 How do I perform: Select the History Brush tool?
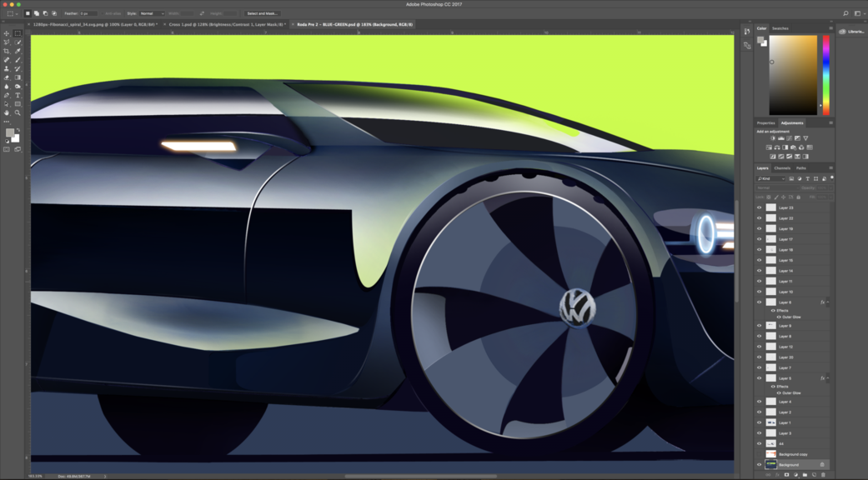18,68
